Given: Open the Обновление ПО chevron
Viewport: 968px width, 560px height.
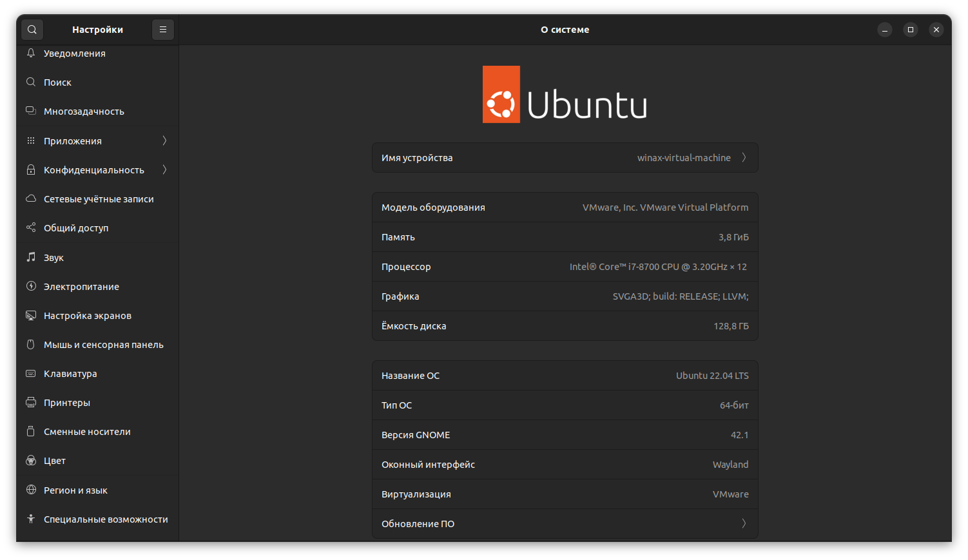Looking at the screenshot, I should coord(744,523).
